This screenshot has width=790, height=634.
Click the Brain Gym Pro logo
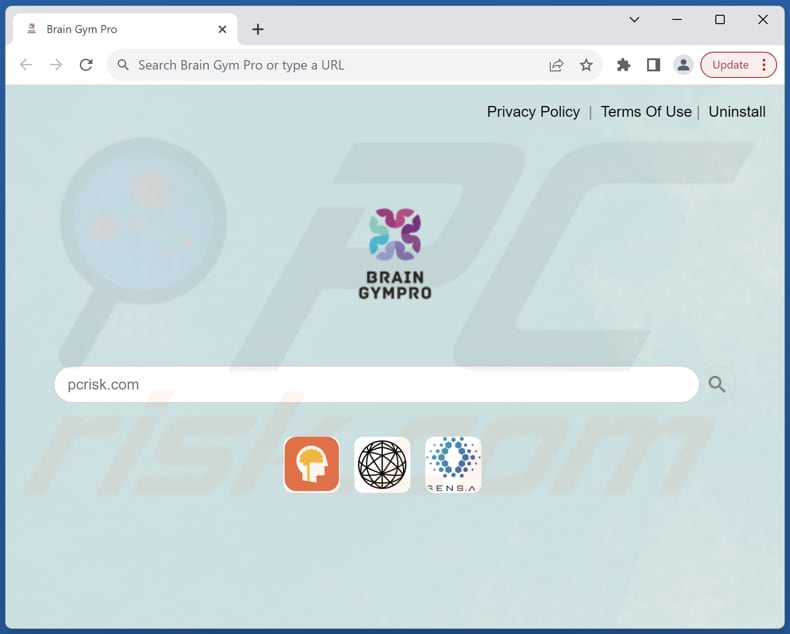[395, 253]
